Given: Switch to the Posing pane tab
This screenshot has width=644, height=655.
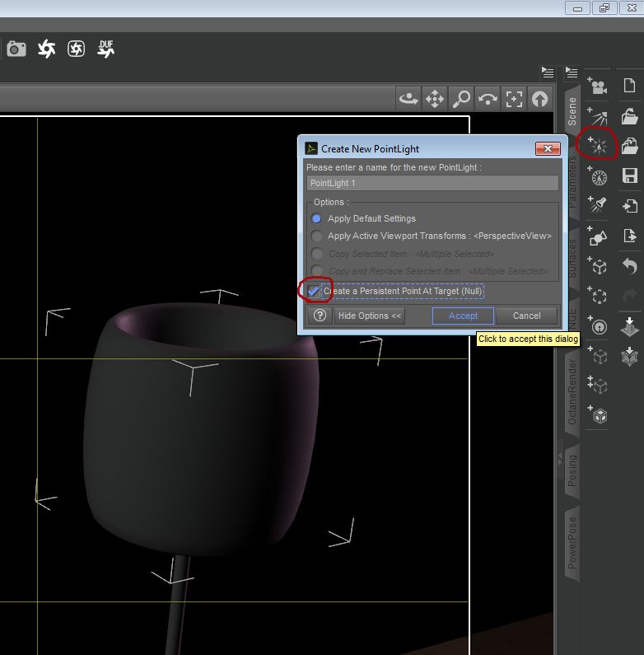Looking at the screenshot, I should coord(572,471).
